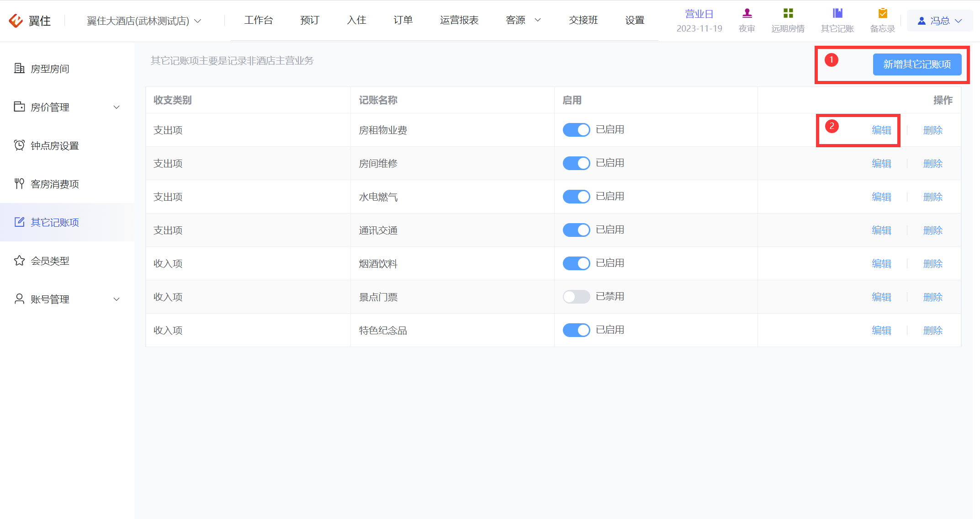Switch to the 入住 menu
Screen dimensions: 980x519
(x=356, y=20)
